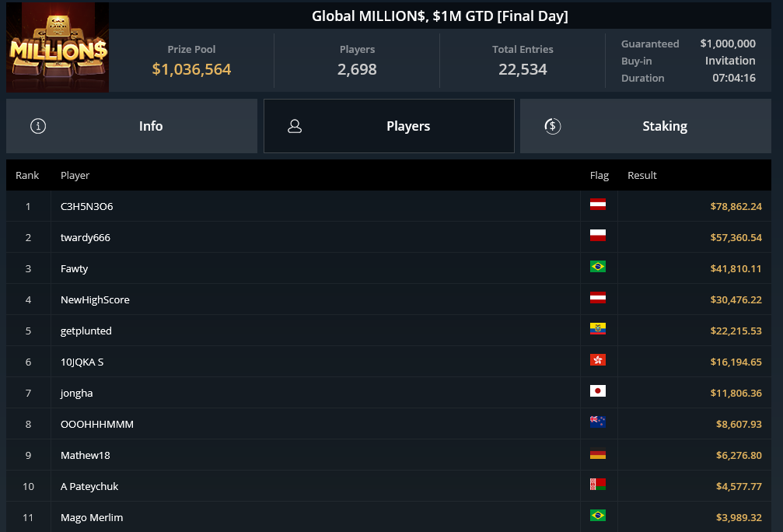Screen dimensions: 783x532
Task: Click the Rank column header
Action: 27,175
